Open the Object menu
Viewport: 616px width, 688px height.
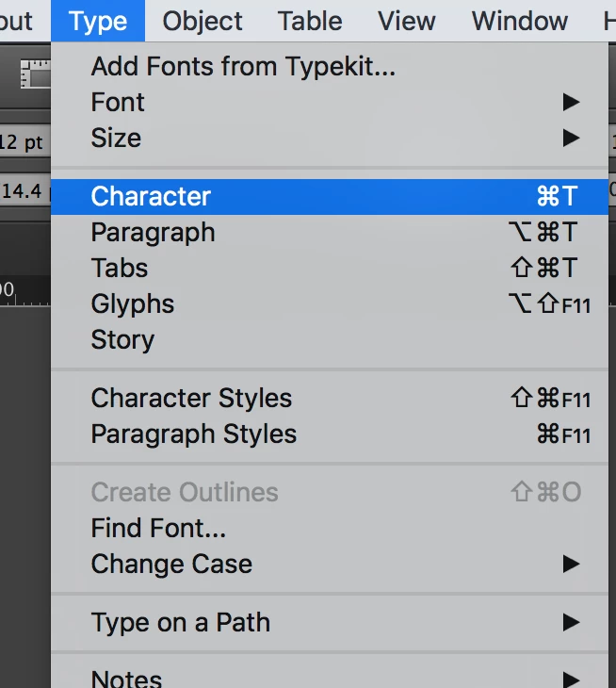pos(203,21)
